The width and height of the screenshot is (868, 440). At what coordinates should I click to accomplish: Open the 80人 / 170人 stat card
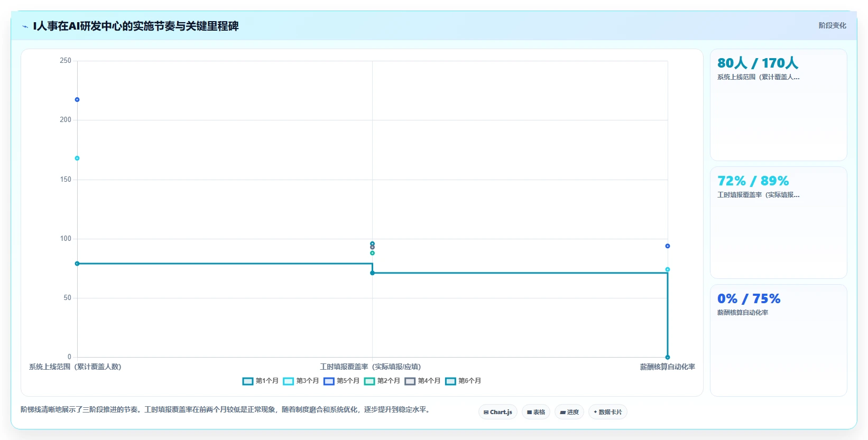tap(779, 105)
